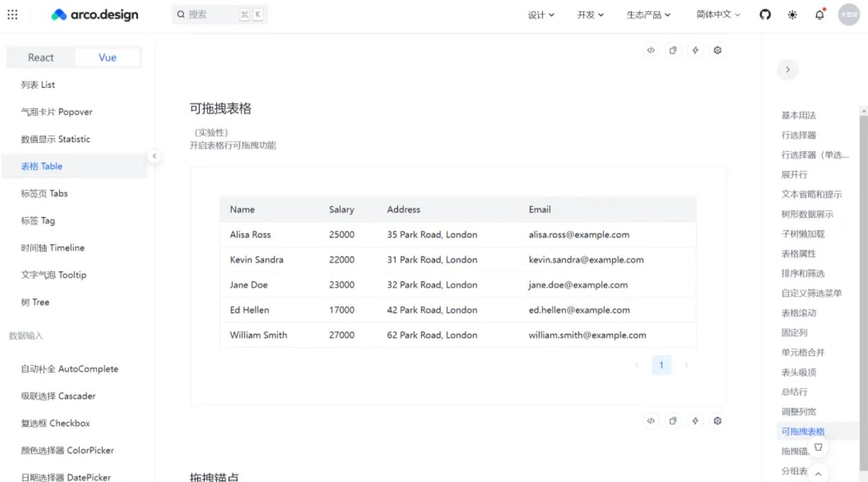
Task: Jump to 展开行 anchor link
Action: tap(794, 175)
